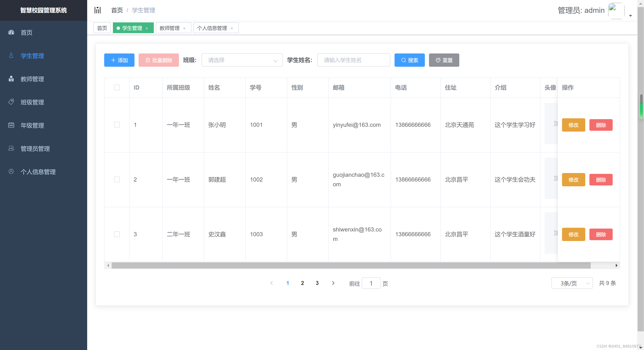The height and width of the screenshot is (350, 644).
Task: Toggle the select-all header checkbox
Action: (117, 88)
